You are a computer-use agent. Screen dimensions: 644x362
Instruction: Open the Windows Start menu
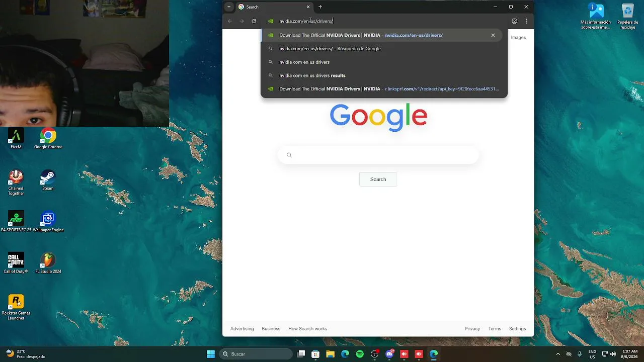pos(211,354)
